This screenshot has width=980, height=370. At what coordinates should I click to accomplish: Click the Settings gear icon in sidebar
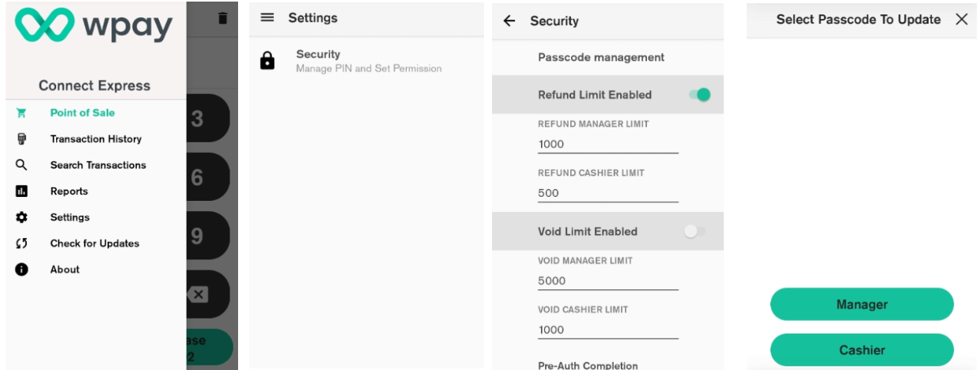click(x=22, y=217)
